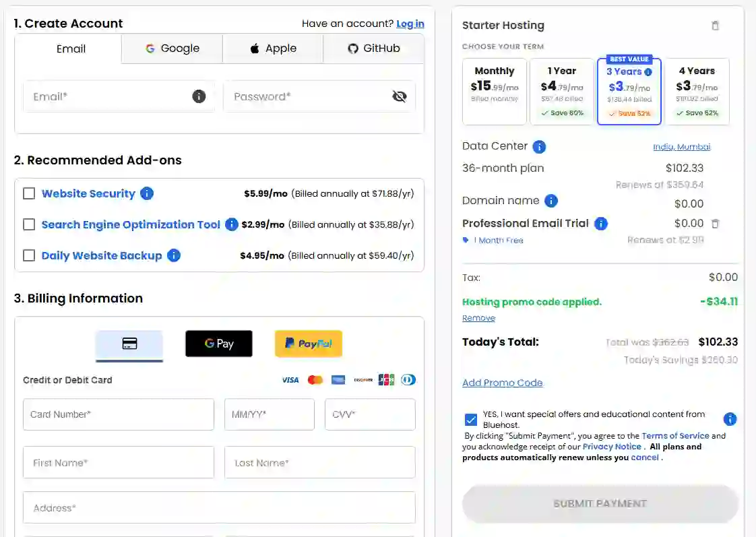Focus the MM/YY expiry field

pos(270,414)
